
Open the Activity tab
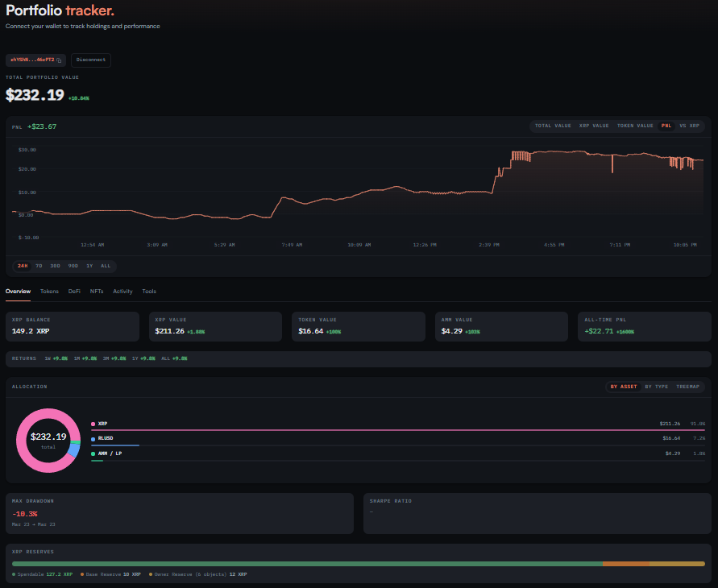(122, 292)
